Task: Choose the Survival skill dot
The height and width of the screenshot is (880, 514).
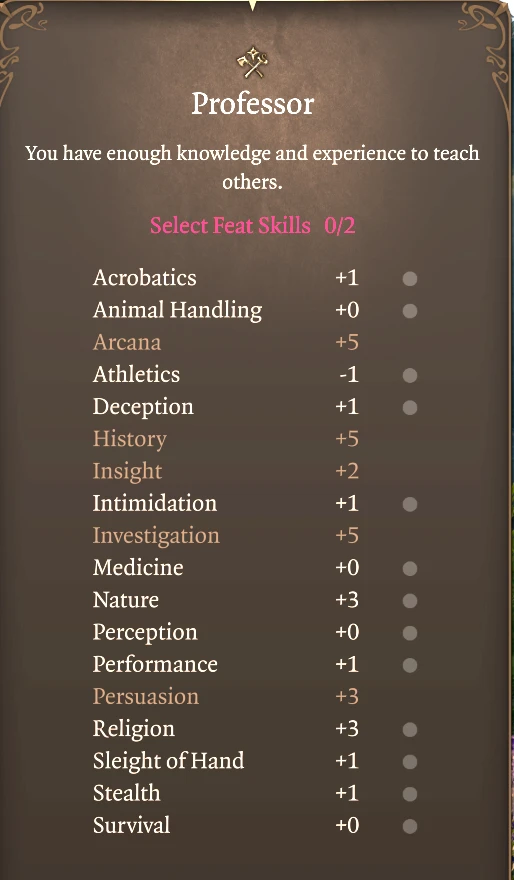Action: coord(410,826)
